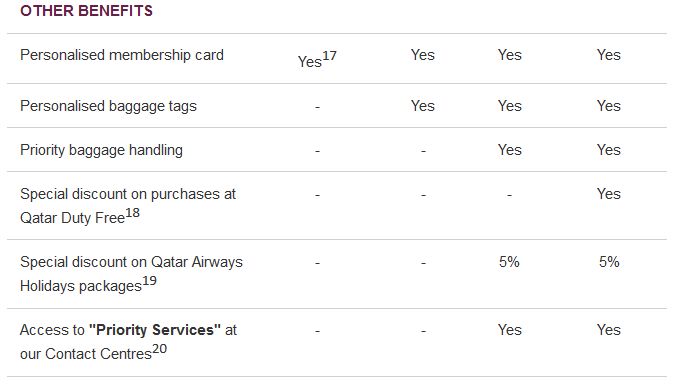Click the last-column 5% discount value
Image resolution: width=677 pixels, height=385 pixels.
(609, 262)
